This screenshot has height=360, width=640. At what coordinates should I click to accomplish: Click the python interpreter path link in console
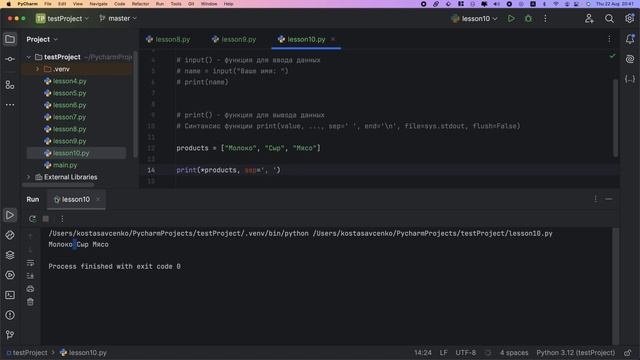tap(178, 233)
